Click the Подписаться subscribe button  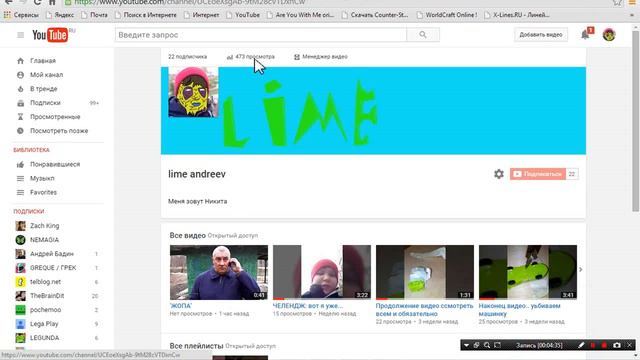[x=538, y=174]
